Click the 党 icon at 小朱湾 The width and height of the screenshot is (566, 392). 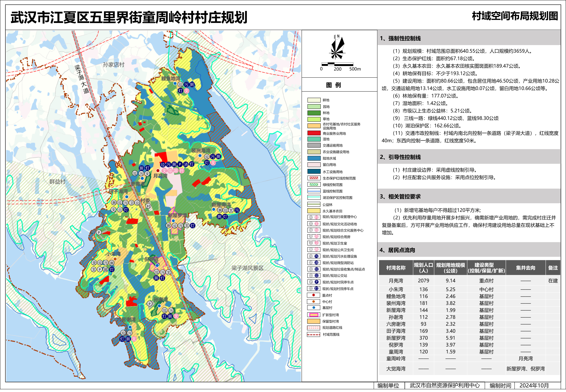click(94, 263)
